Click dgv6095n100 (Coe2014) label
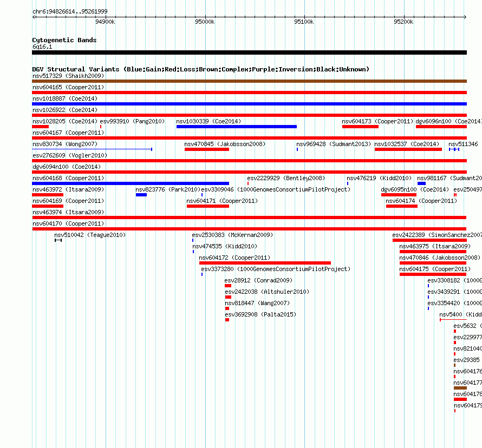This screenshot has width=482, height=448. click(x=415, y=189)
